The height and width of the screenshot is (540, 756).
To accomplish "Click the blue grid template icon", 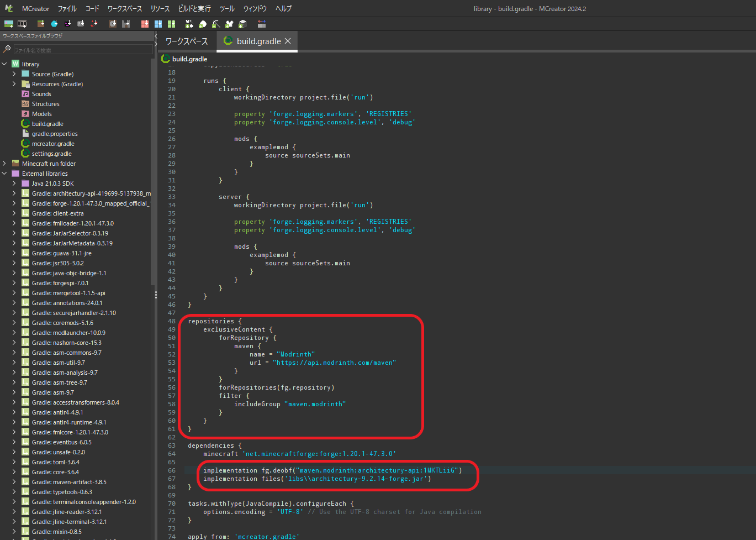I will (158, 24).
